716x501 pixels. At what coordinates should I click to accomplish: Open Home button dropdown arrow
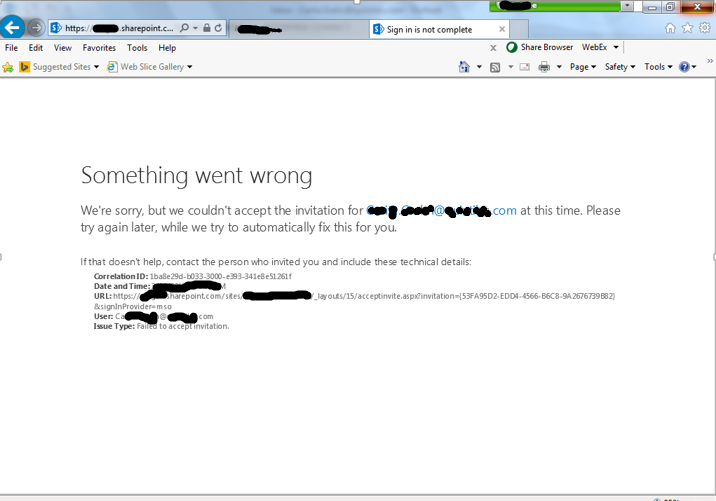pos(479,67)
